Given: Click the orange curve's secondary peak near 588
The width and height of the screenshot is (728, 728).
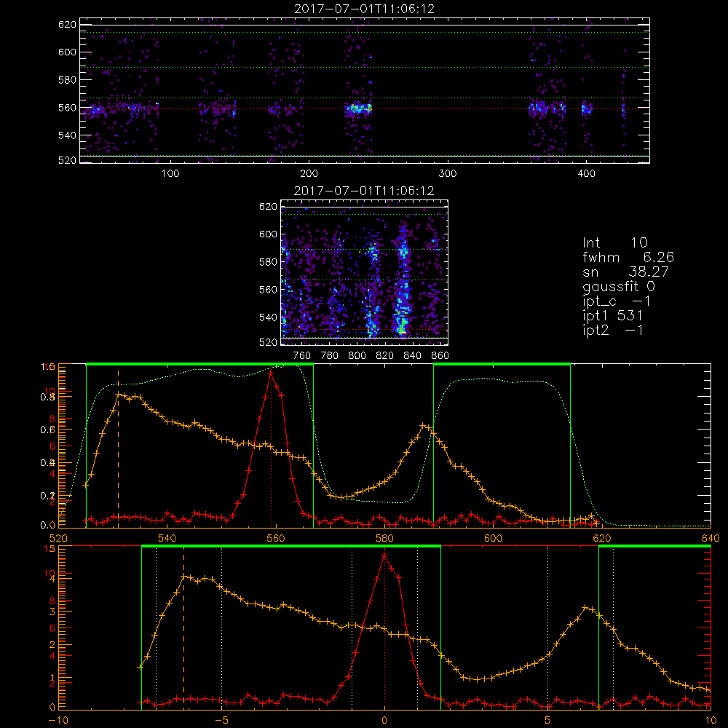Looking at the screenshot, I should (423, 425).
